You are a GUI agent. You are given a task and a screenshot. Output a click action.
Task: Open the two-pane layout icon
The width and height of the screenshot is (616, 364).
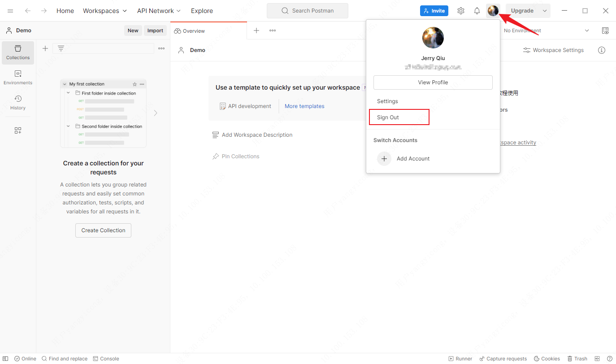tap(597, 359)
